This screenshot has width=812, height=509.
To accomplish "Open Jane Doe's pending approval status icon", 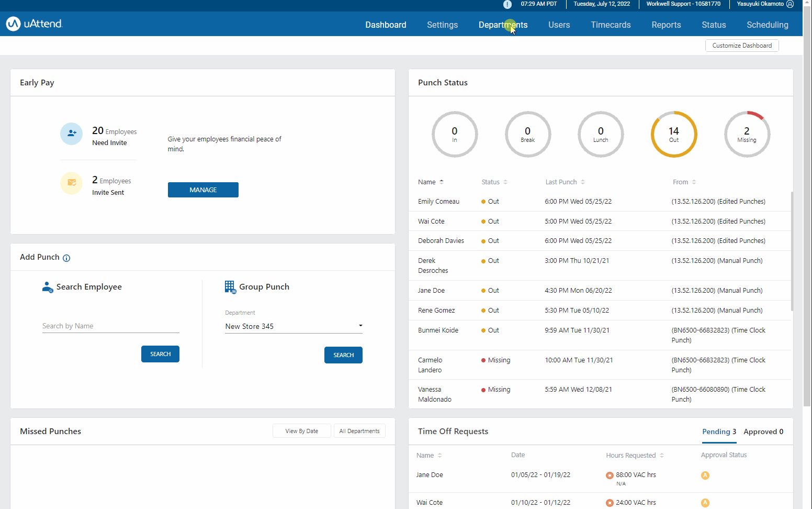I will coord(705,475).
